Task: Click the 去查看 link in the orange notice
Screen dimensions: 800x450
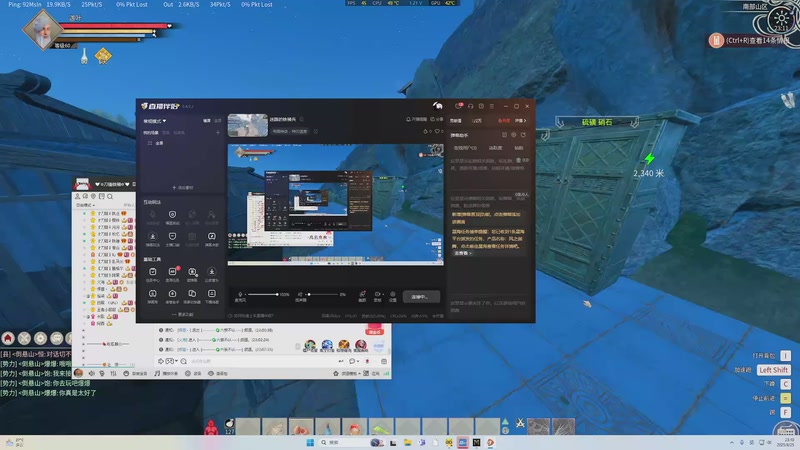Action: point(462,253)
